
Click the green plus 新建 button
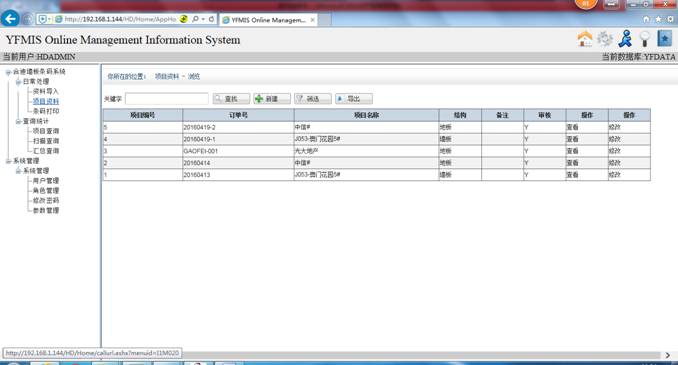(x=272, y=99)
